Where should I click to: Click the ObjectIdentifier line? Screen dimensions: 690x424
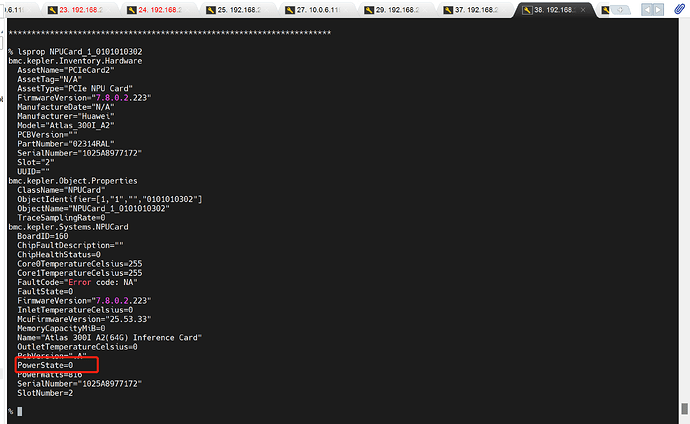coord(110,199)
